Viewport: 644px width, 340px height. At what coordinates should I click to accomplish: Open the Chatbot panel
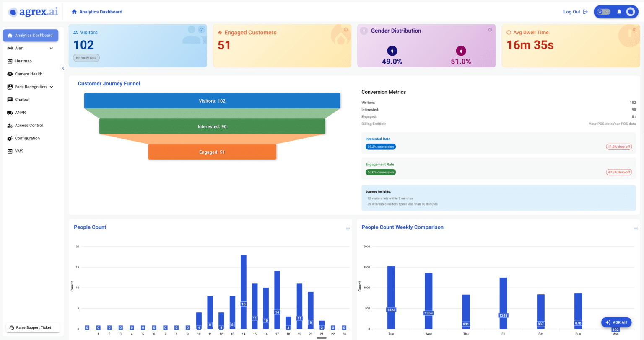point(22,100)
